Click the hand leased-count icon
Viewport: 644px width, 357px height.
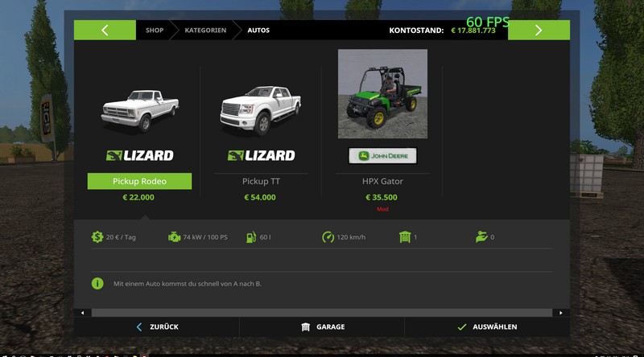pyautogui.click(x=481, y=236)
